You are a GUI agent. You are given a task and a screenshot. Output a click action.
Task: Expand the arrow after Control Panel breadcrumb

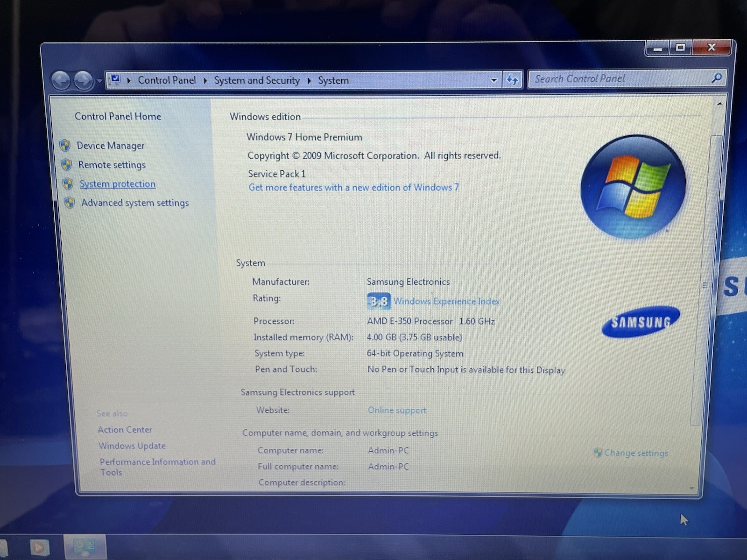[x=205, y=81]
